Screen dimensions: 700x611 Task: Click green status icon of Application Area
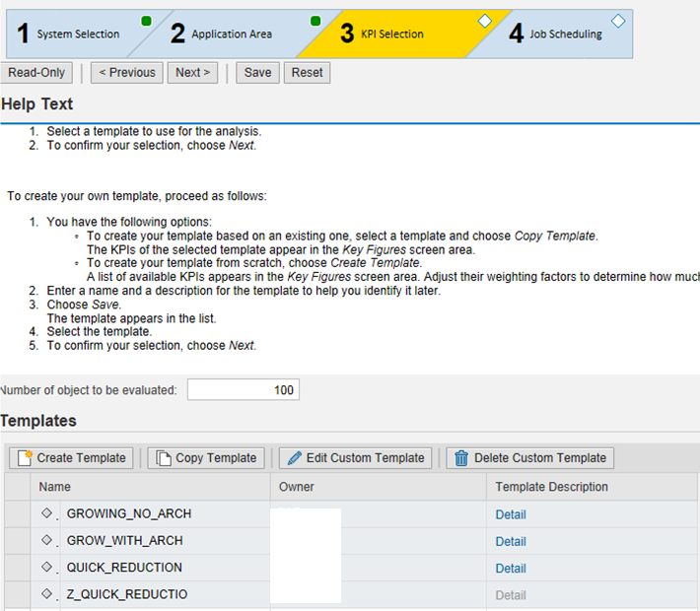click(315, 21)
